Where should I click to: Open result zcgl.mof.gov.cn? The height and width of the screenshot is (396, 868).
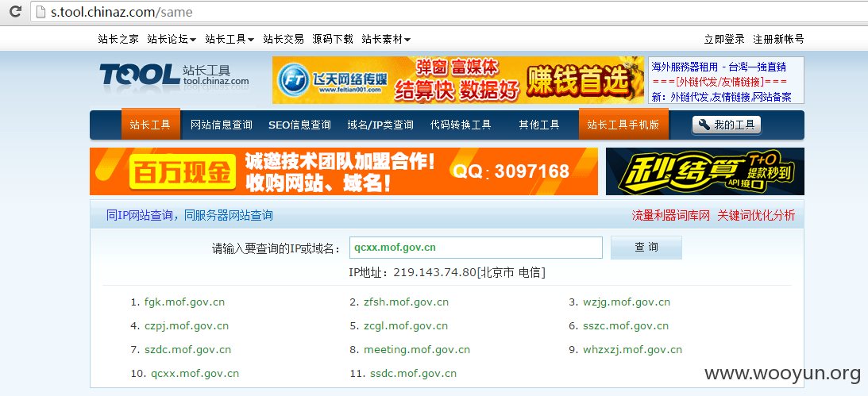coord(405,325)
